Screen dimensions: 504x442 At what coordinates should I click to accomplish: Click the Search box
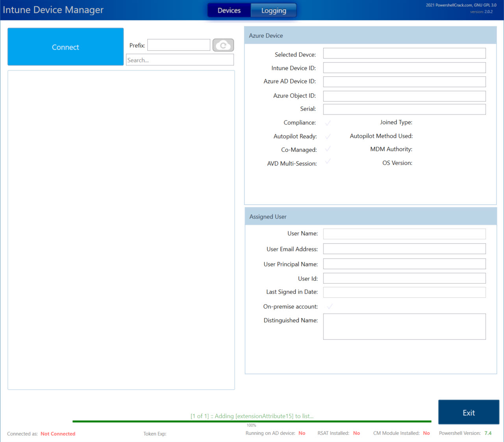point(180,60)
